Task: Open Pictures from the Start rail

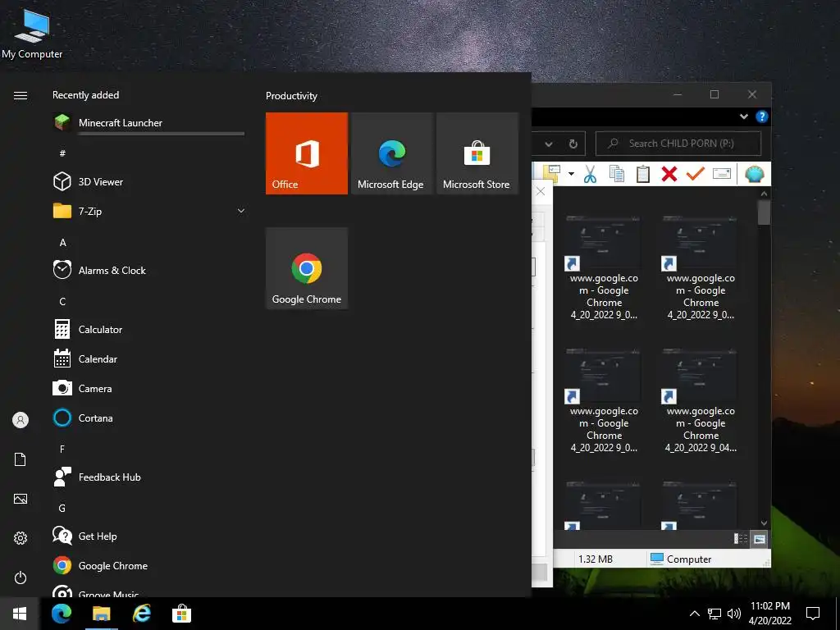Action: 21,499
